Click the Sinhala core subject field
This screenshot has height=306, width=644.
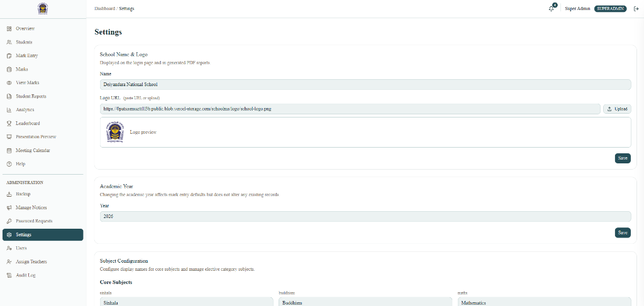pos(186,302)
